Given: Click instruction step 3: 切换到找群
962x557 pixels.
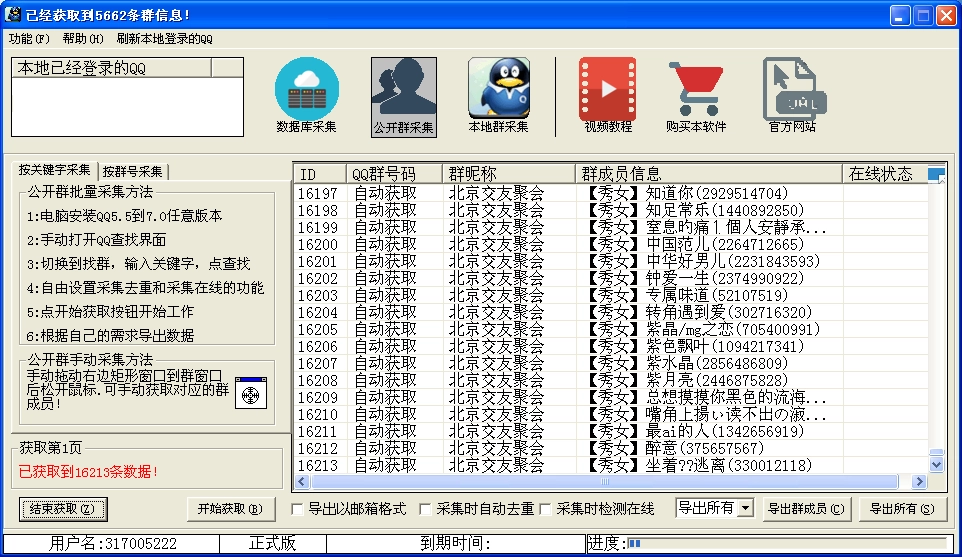Looking at the screenshot, I should (139, 264).
